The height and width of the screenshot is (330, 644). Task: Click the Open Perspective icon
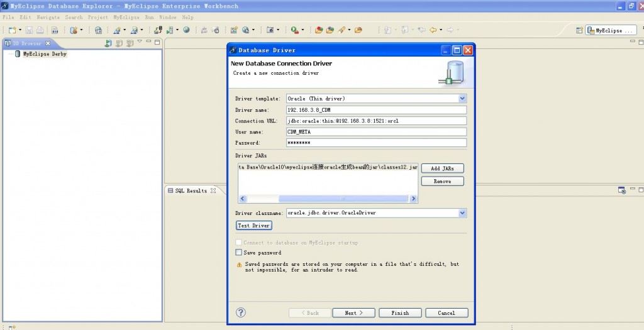pyautogui.click(x=579, y=30)
